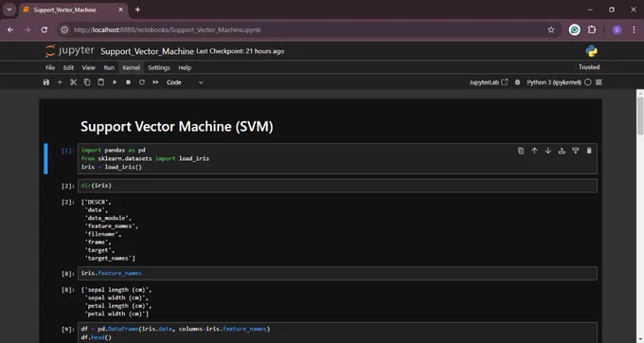The image size is (644, 343).
Task: Click Python 3 (ipykernel) kernel name
Action: (554, 82)
